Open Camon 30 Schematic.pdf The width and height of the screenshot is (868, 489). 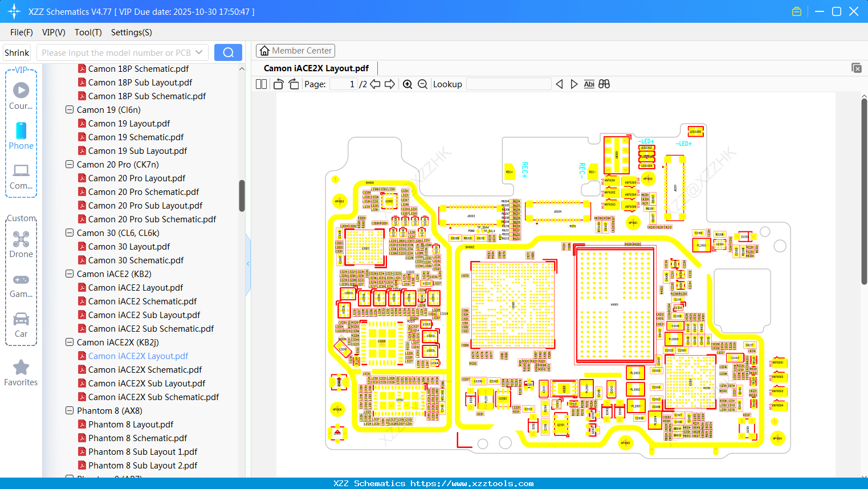[x=136, y=260]
